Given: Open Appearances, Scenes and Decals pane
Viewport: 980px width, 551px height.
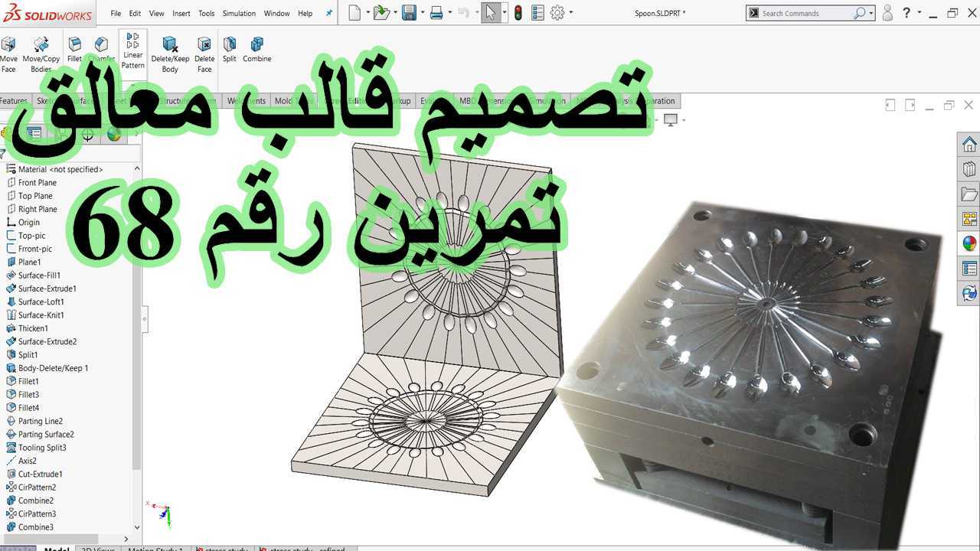Looking at the screenshot, I should [x=969, y=244].
